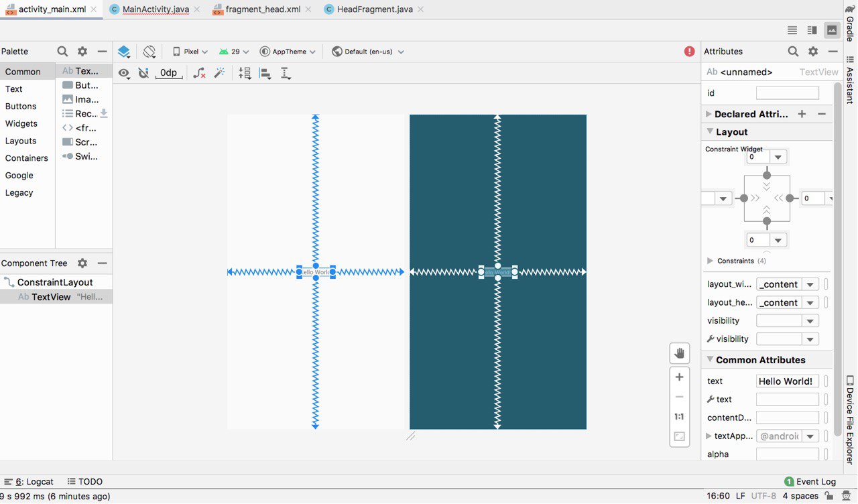
Task: Clear all constraints icon
Action: (199, 73)
